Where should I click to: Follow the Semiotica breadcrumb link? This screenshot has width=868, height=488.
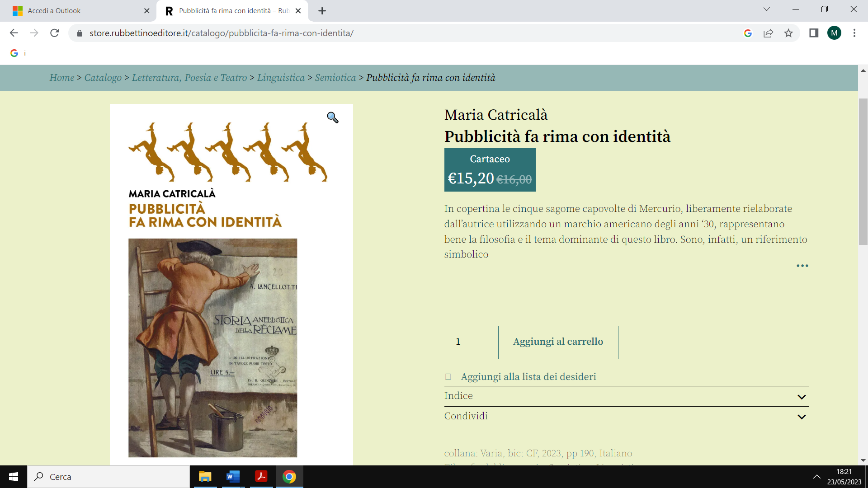(x=335, y=78)
